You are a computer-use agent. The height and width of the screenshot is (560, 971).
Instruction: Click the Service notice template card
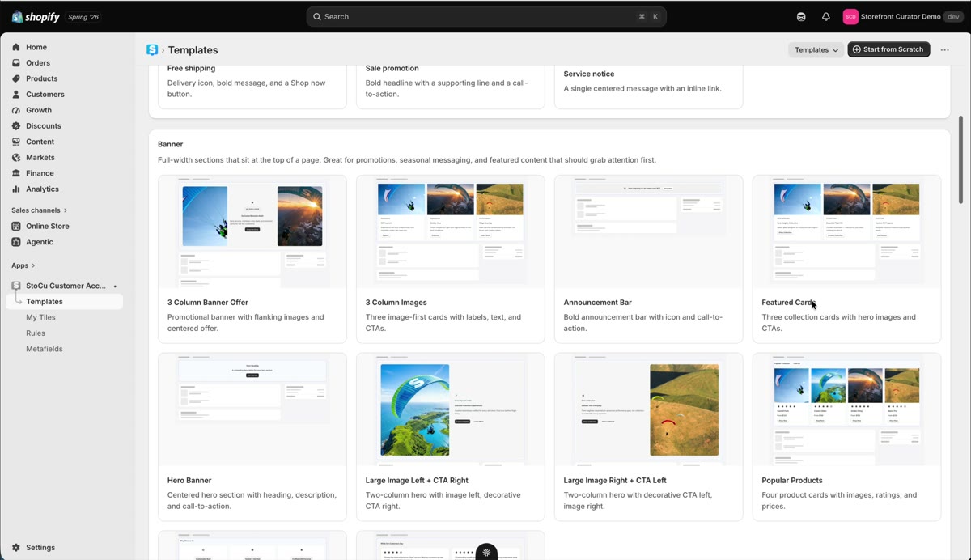(649, 87)
